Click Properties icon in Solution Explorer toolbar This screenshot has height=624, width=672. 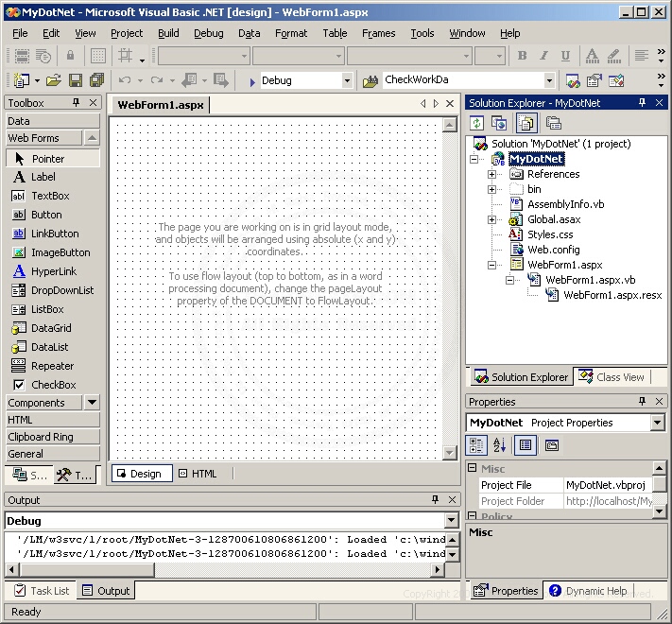[x=553, y=124]
